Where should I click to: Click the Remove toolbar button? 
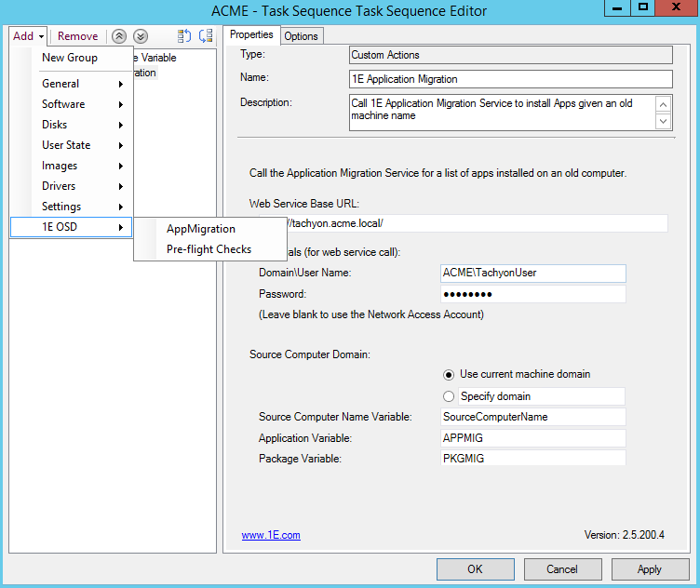coord(78,36)
